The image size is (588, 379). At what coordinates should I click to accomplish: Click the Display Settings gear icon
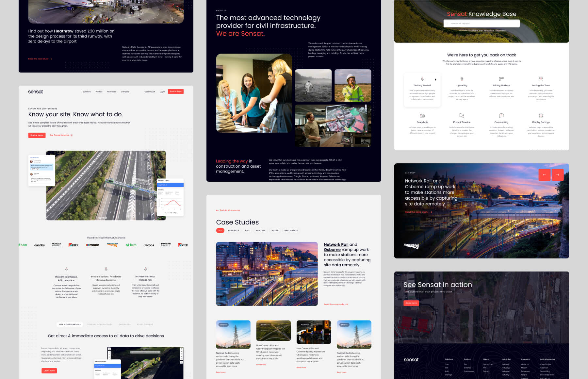point(541,116)
